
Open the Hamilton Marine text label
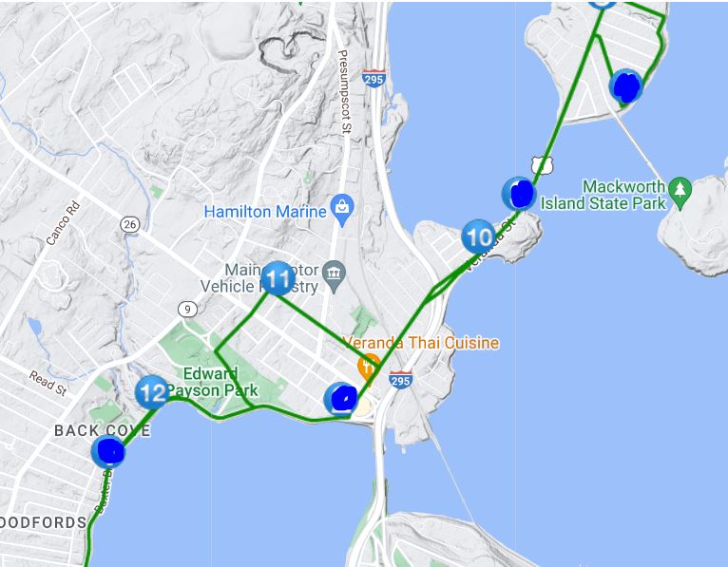(265, 212)
